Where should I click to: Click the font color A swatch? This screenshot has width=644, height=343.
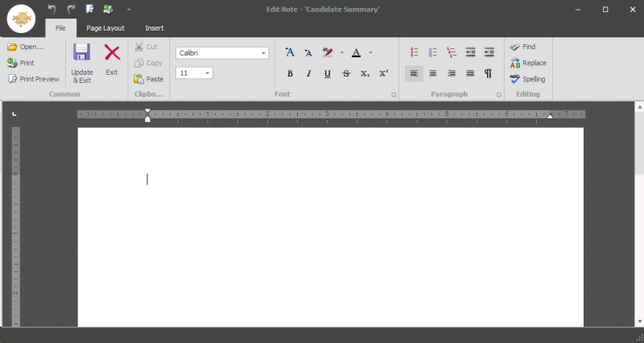point(356,52)
